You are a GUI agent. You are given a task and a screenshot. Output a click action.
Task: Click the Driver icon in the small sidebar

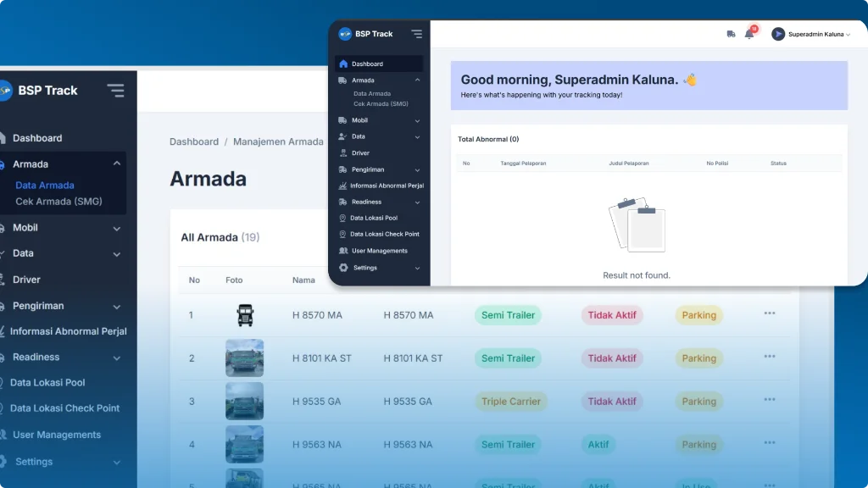(343, 152)
